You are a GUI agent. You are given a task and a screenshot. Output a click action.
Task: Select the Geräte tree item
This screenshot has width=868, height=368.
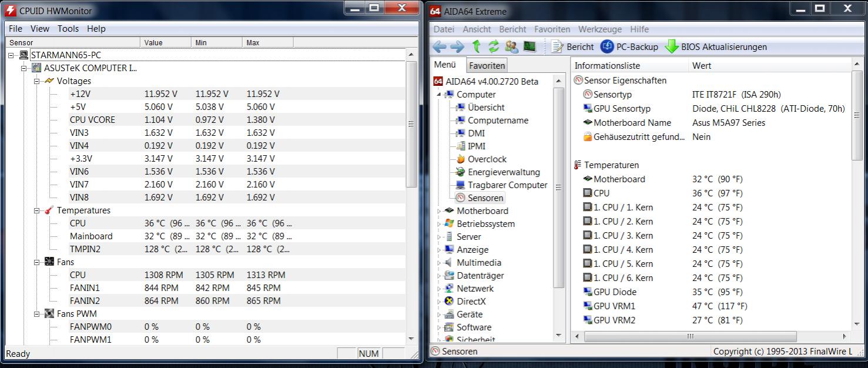(470, 314)
